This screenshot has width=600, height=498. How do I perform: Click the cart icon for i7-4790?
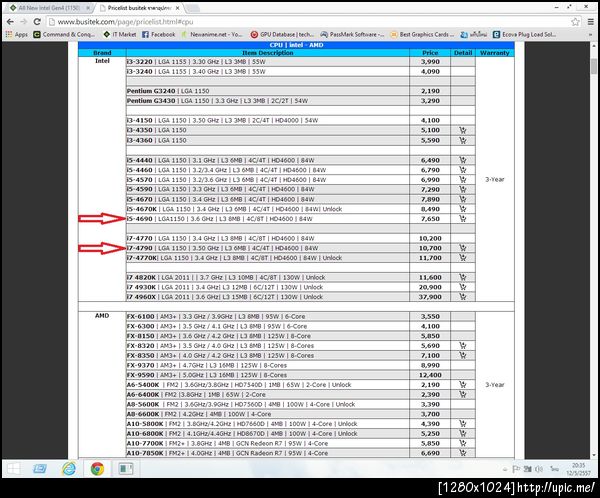[463, 248]
